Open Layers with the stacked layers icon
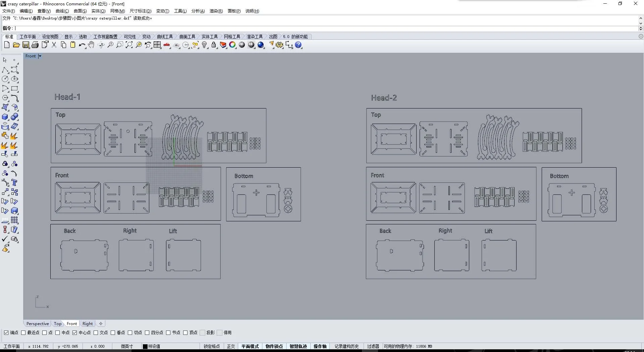 pos(223,45)
